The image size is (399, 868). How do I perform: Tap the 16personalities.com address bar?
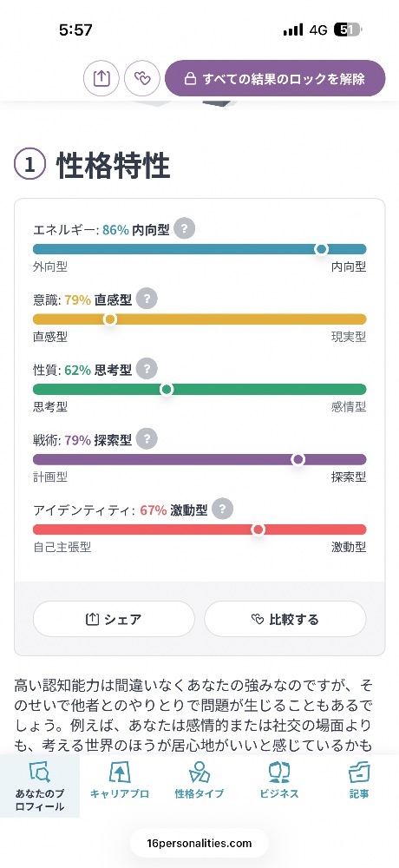pyautogui.click(x=199, y=844)
